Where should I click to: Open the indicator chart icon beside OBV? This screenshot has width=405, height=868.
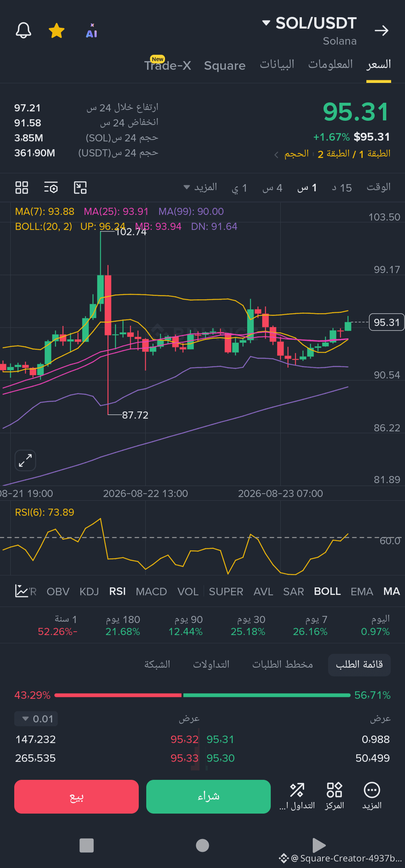click(x=22, y=591)
